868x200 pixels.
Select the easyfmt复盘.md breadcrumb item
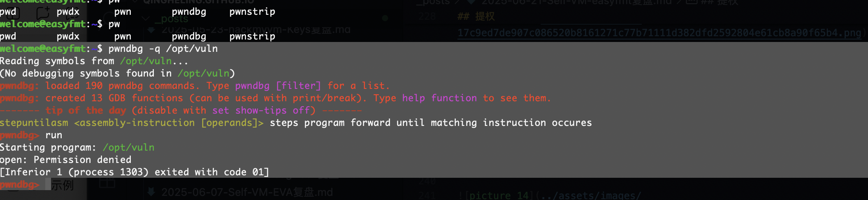click(x=576, y=2)
